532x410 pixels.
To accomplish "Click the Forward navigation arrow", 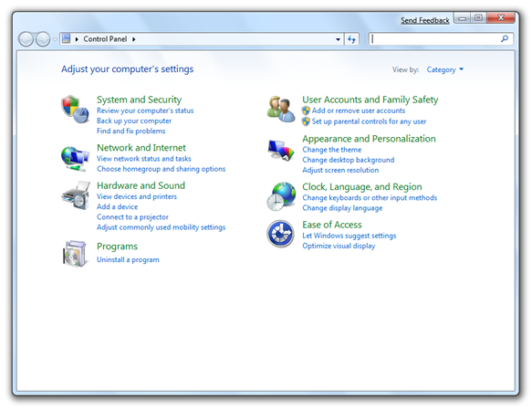I will pyautogui.click(x=42, y=39).
